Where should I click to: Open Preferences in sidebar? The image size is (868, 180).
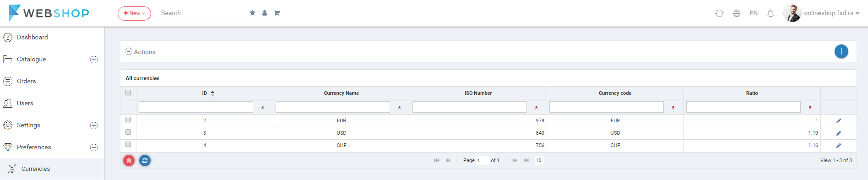(34, 147)
